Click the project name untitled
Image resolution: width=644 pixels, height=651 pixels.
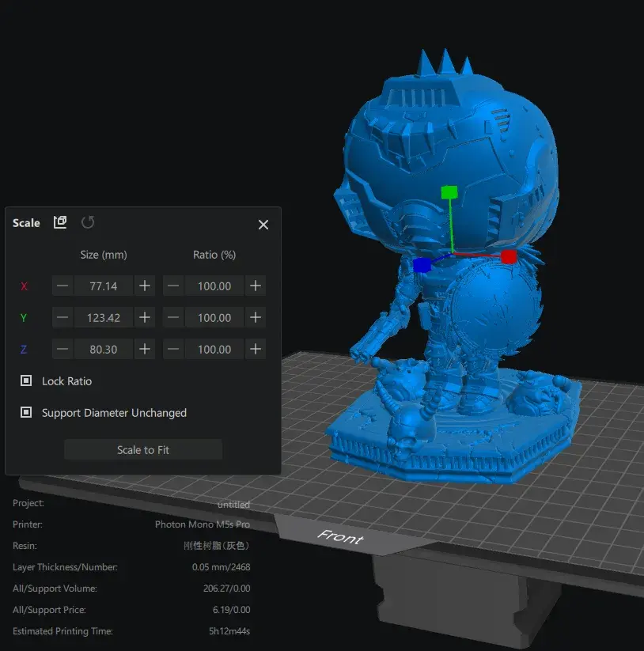point(233,505)
